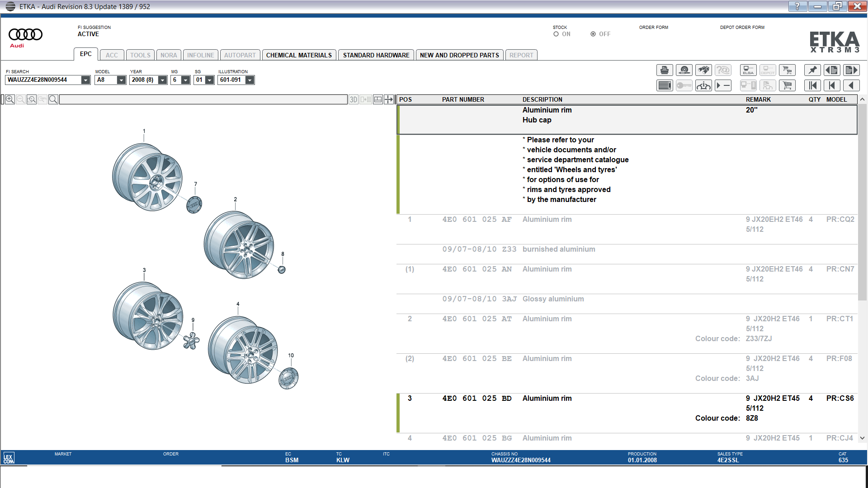Open the wheel and tyre icon
868x488 pixels.
[x=684, y=70]
